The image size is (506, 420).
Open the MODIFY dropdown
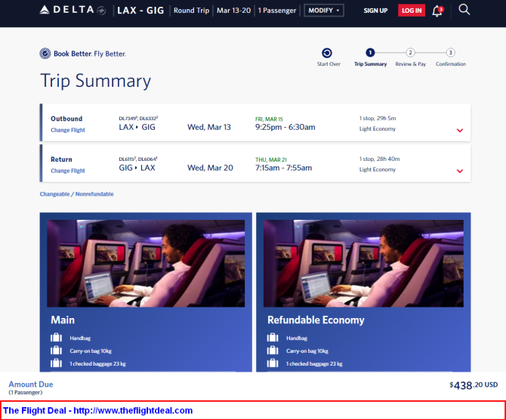point(324,11)
